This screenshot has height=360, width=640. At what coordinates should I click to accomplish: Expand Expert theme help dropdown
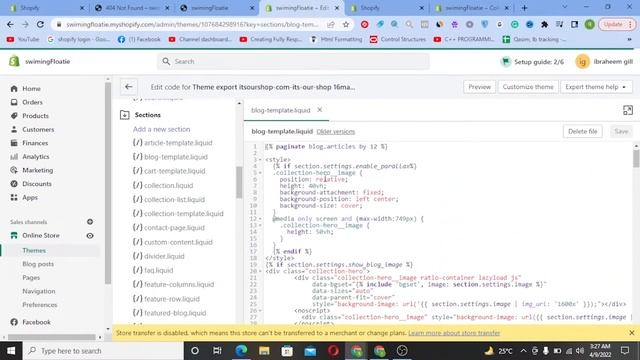[x=596, y=87]
